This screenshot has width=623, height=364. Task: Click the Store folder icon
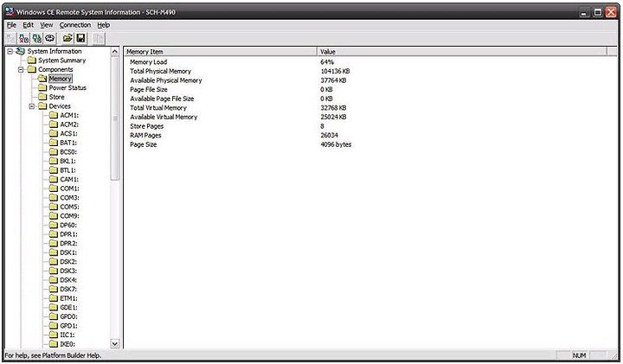pos(42,97)
